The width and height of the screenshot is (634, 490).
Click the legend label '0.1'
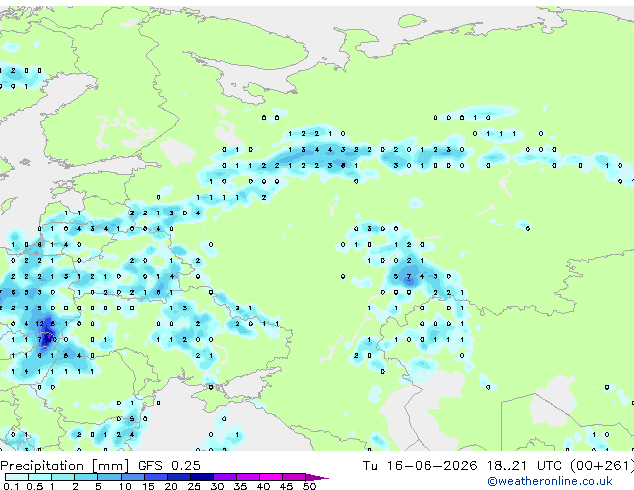[x=11, y=486]
